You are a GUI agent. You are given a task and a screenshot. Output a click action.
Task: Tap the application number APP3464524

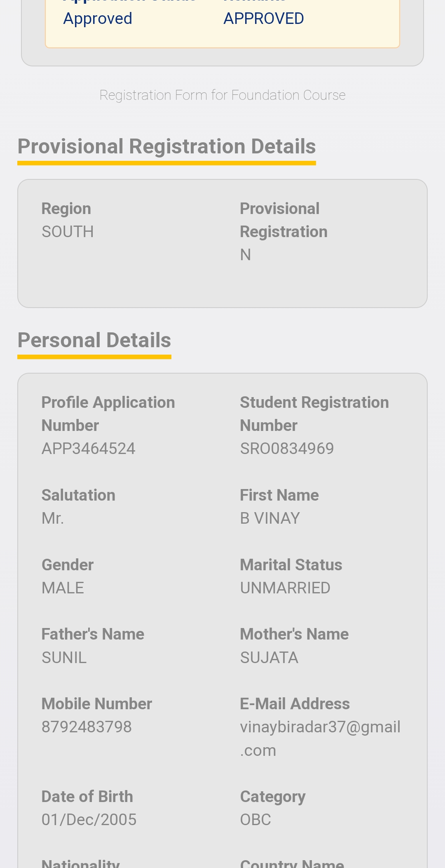(x=88, y=448)
